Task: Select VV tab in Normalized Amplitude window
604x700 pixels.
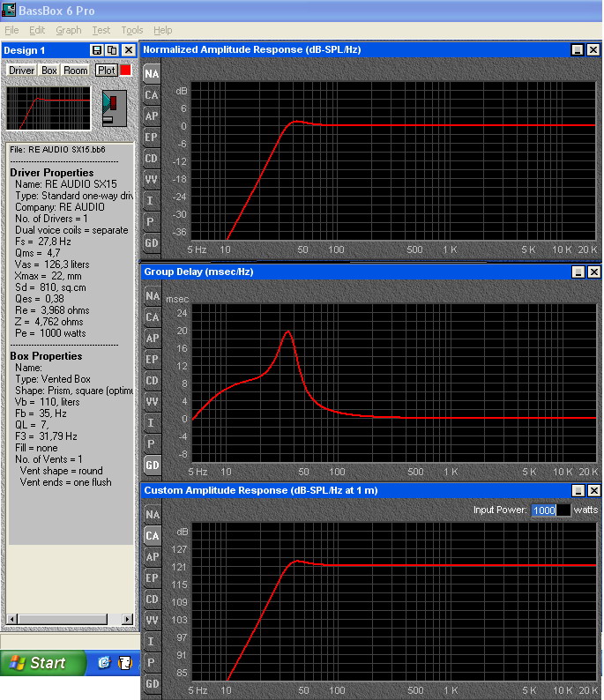Action: [x=152, y=179]
